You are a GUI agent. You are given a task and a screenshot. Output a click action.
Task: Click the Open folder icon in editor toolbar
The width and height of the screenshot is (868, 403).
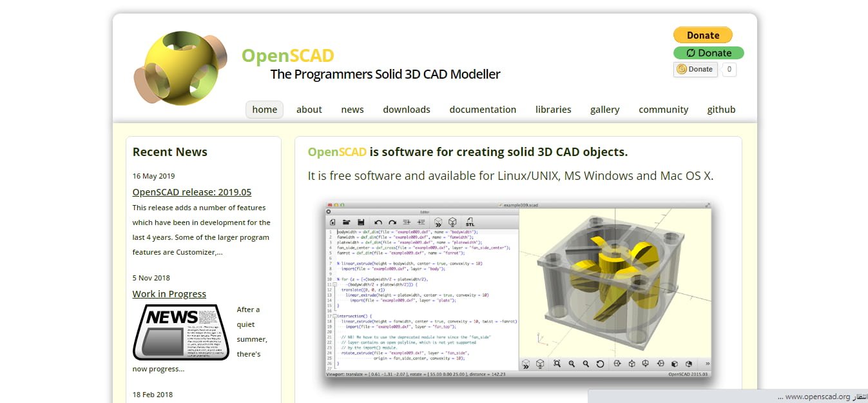tap(347, 222)
